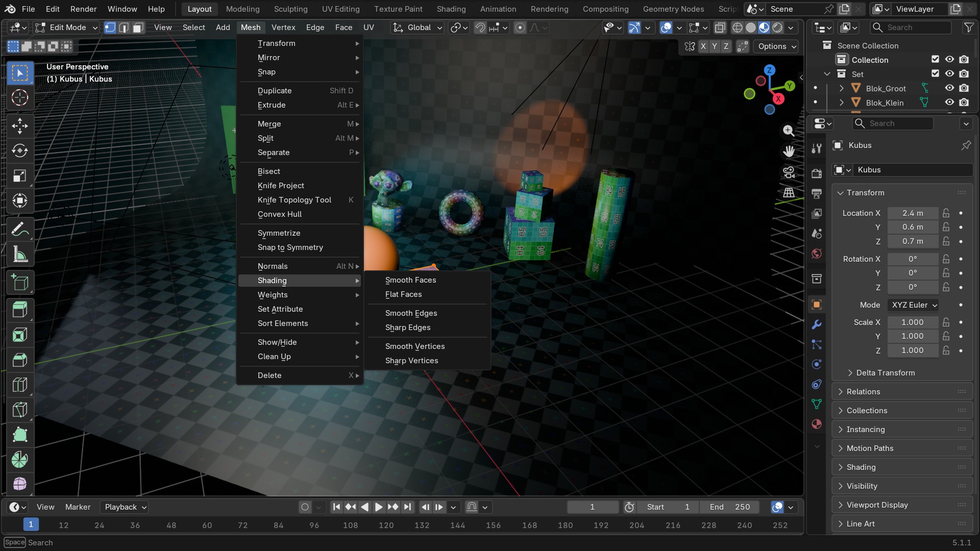Expand the Delta Transform section
Viewport: 980px width, 551px height.
click(x=885, y=373)
